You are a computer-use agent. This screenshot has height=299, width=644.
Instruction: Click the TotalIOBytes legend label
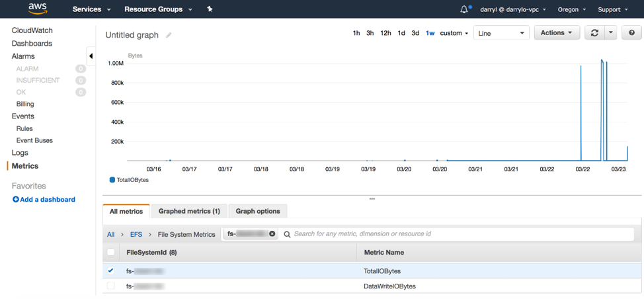click(133, 180)
